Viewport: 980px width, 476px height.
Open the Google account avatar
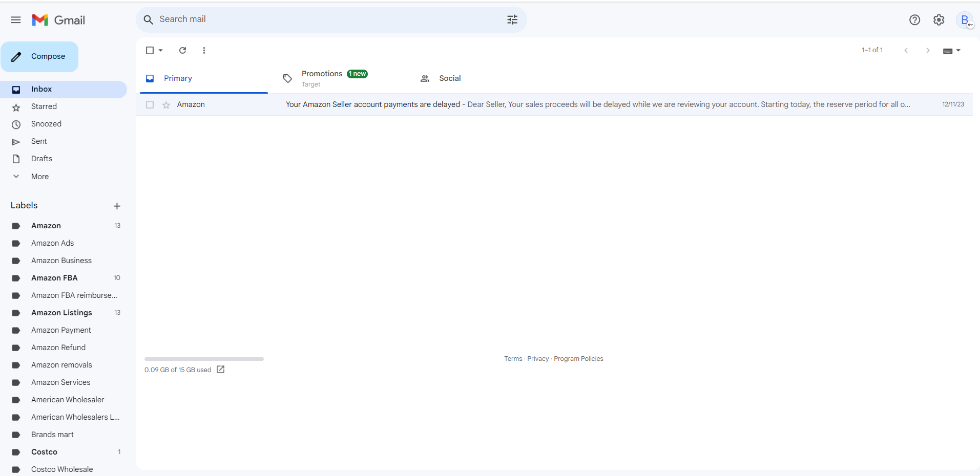[x=965, y=20]
